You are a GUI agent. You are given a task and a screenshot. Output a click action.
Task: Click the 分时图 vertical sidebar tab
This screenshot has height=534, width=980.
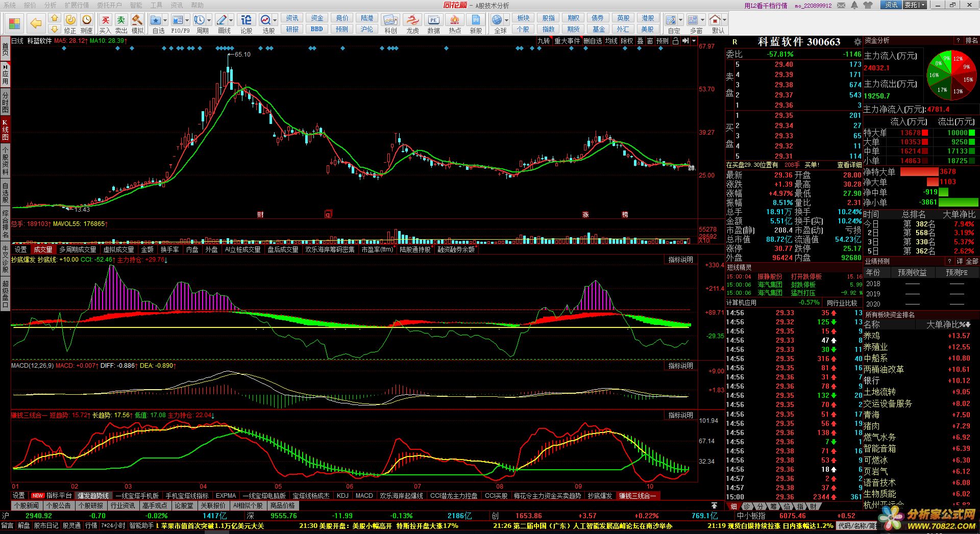pyautogui.click(x=5, y=102)
